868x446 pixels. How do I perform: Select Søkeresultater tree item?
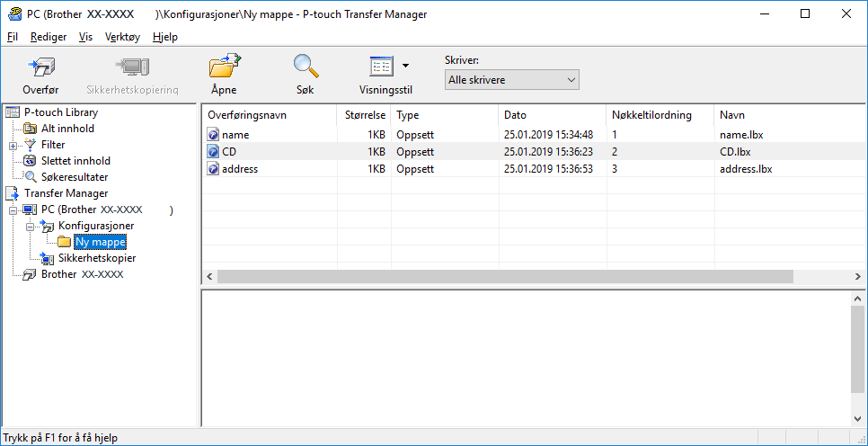[75, 177]
